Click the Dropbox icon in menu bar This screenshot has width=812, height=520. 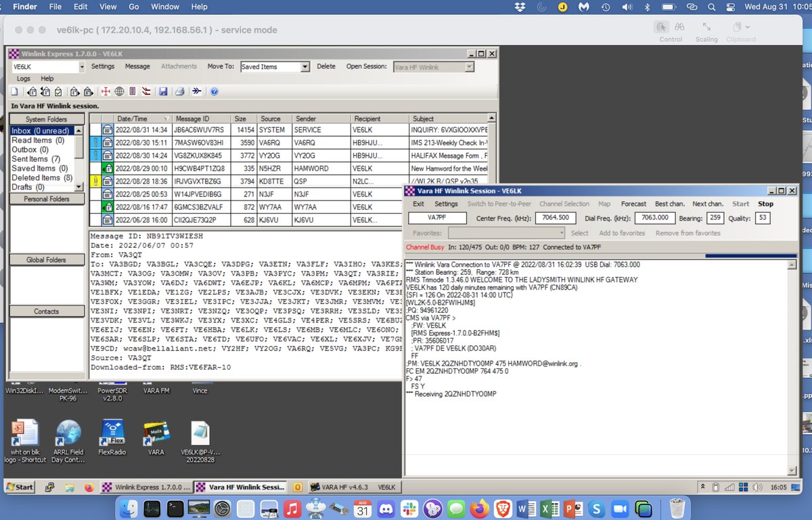tap(520, 7)
